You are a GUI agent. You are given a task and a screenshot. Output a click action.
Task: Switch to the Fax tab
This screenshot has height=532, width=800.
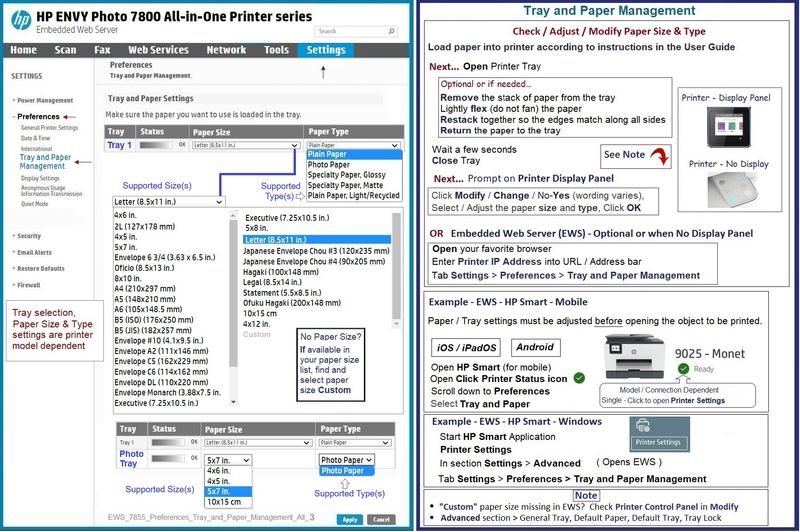pyautogui.click(x=102, y=50)
